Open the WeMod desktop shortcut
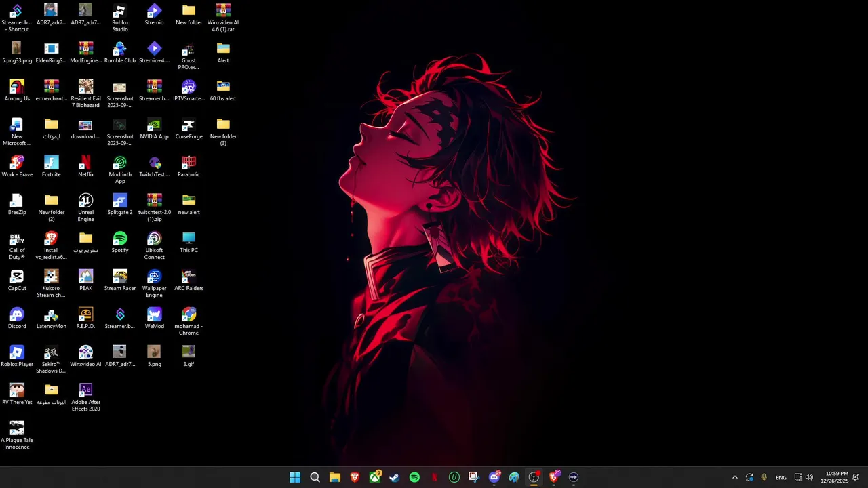The height and width of the screenshot is (488, 868). [x=154, y=319]
